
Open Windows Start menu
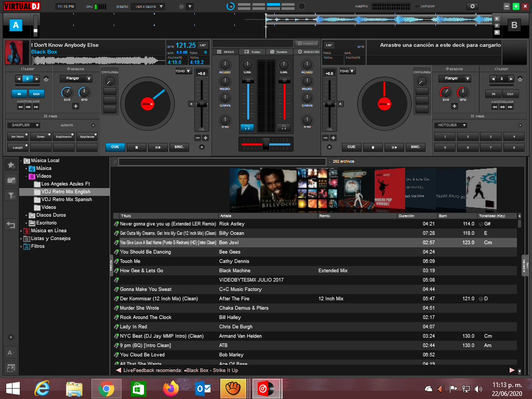[13, 389]
